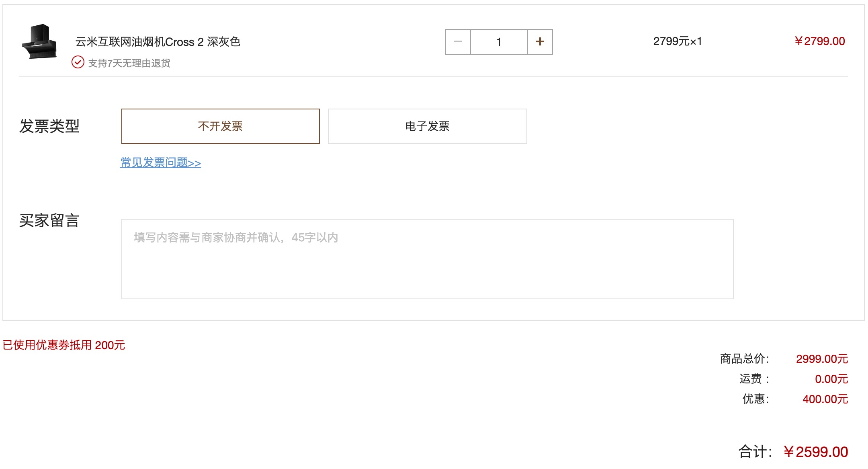Select the 不开发票 invoice option

(x=221, y=126)
